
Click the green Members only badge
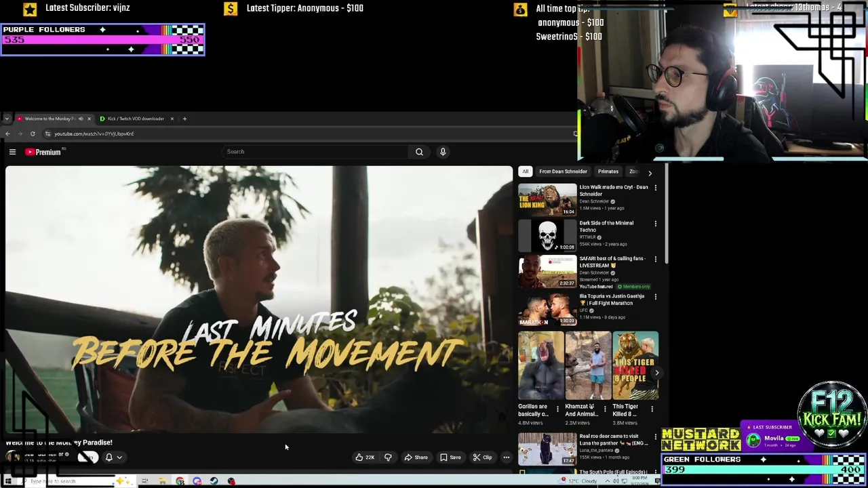click(x=633, y=287)
